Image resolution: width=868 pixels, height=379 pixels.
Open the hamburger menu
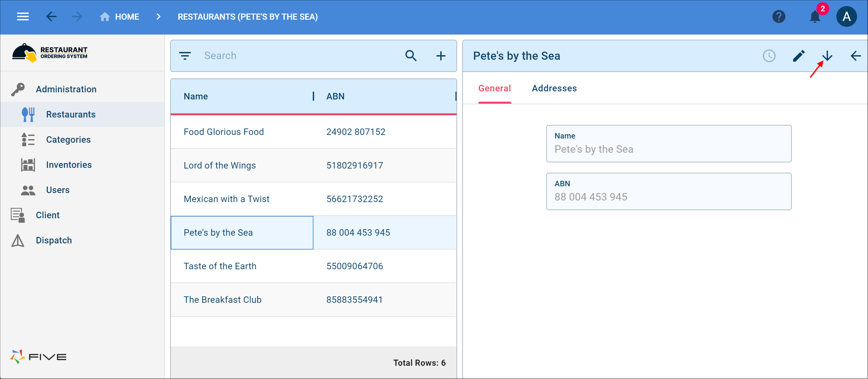(x=23, y=16)
